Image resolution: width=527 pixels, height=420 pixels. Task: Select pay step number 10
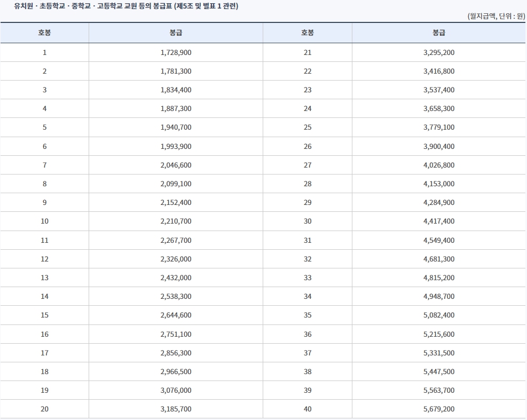click(x=44, y=221)
